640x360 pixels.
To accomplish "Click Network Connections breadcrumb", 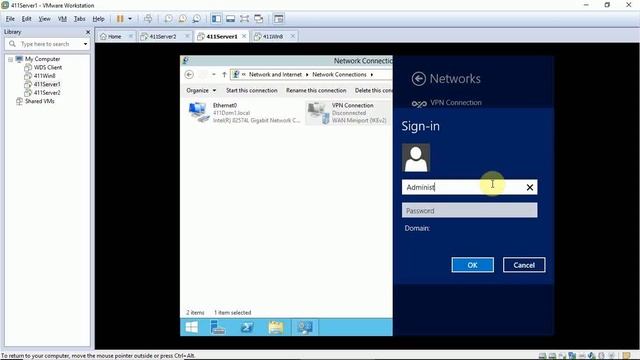I will (339, 75).
